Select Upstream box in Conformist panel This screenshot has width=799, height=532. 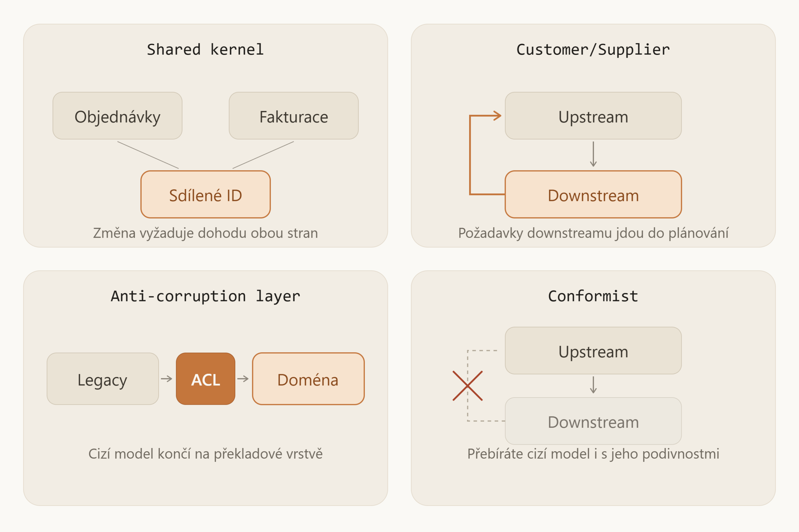point(593,350)
